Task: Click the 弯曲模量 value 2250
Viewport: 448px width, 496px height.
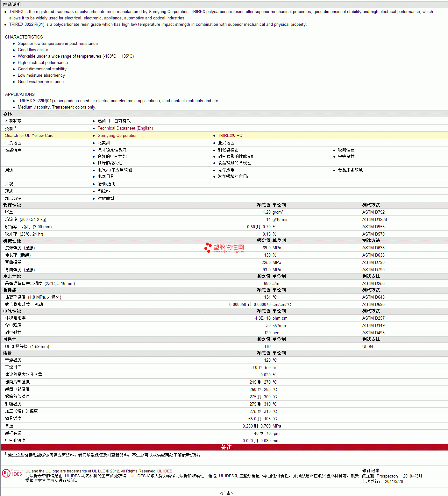Action: click(x=266, y=262)
